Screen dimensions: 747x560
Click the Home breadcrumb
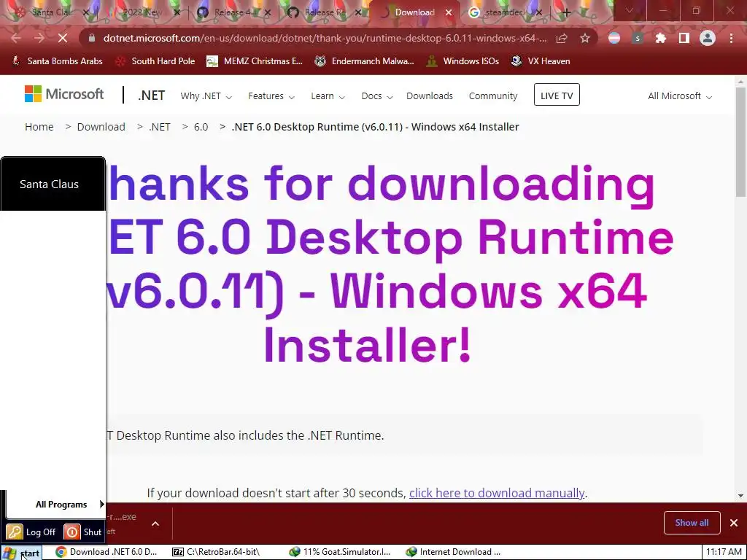(x=39, y=127)
